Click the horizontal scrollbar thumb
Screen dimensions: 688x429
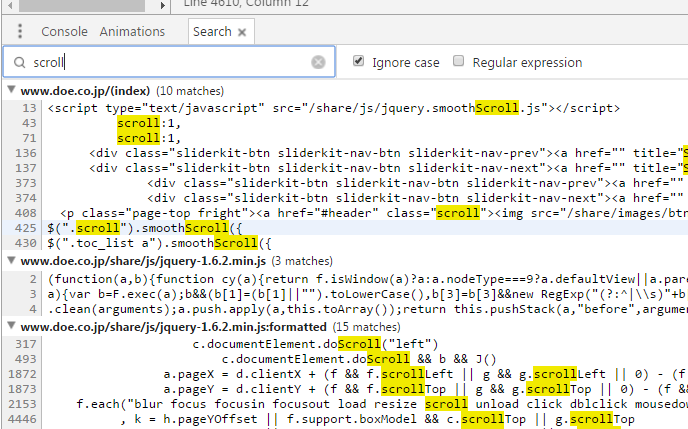pos(82,5)
